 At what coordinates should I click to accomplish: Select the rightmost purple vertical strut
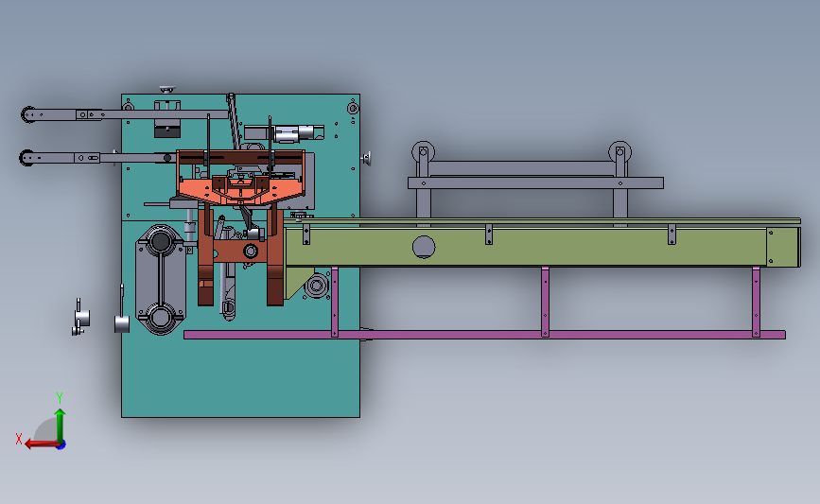point(756,302)
